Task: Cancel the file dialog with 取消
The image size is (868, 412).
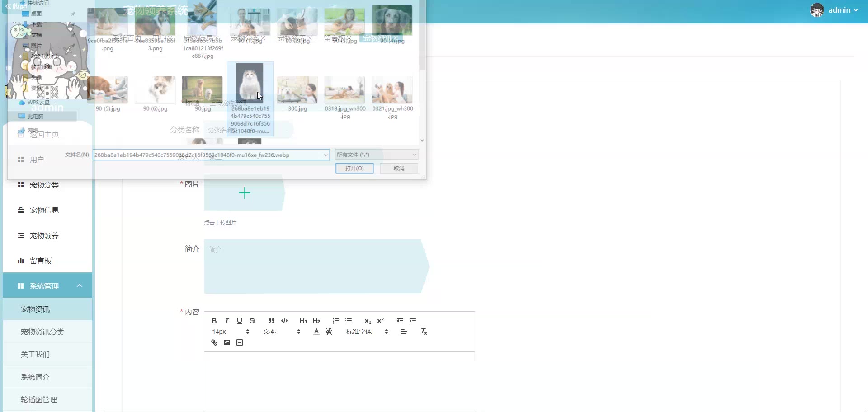Action: click(399, 169)
